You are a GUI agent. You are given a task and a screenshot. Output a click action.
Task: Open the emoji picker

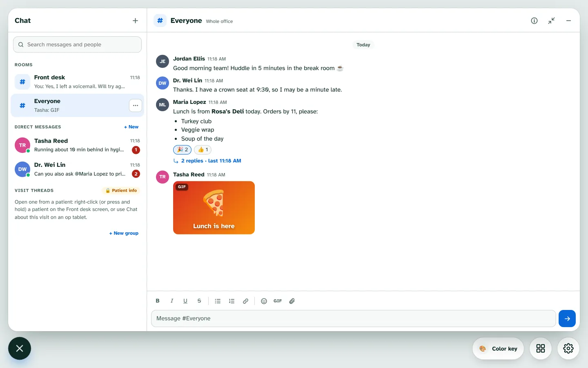tap(264, 301)
